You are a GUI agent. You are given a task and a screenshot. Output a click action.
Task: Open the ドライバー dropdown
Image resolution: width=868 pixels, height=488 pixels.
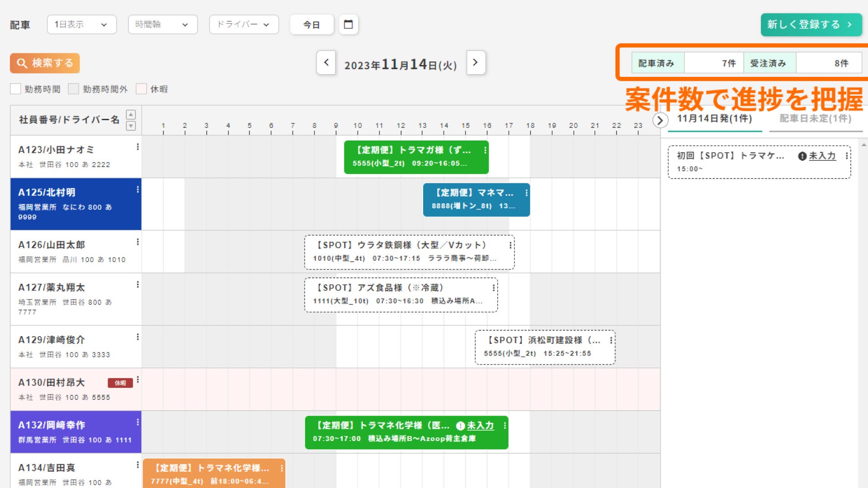point(244,24)
